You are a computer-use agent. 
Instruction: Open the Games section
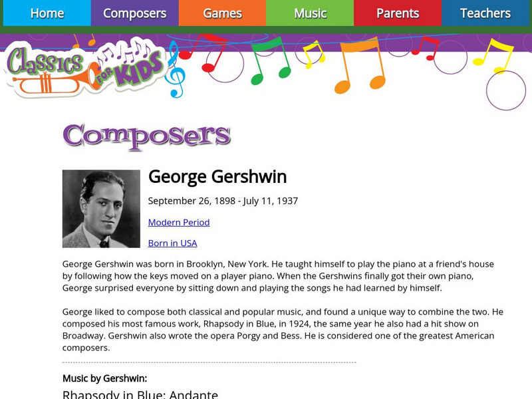click(222, 13)
